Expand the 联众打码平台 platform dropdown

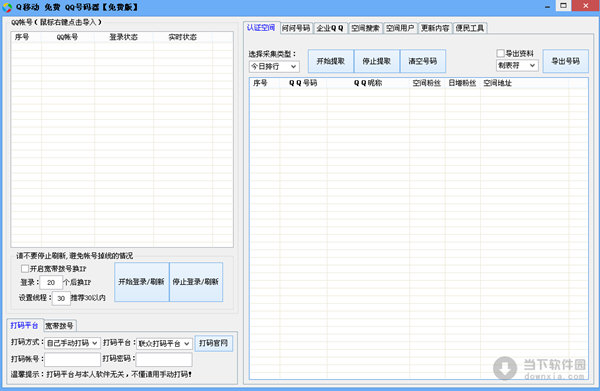(x=164, y=344)
